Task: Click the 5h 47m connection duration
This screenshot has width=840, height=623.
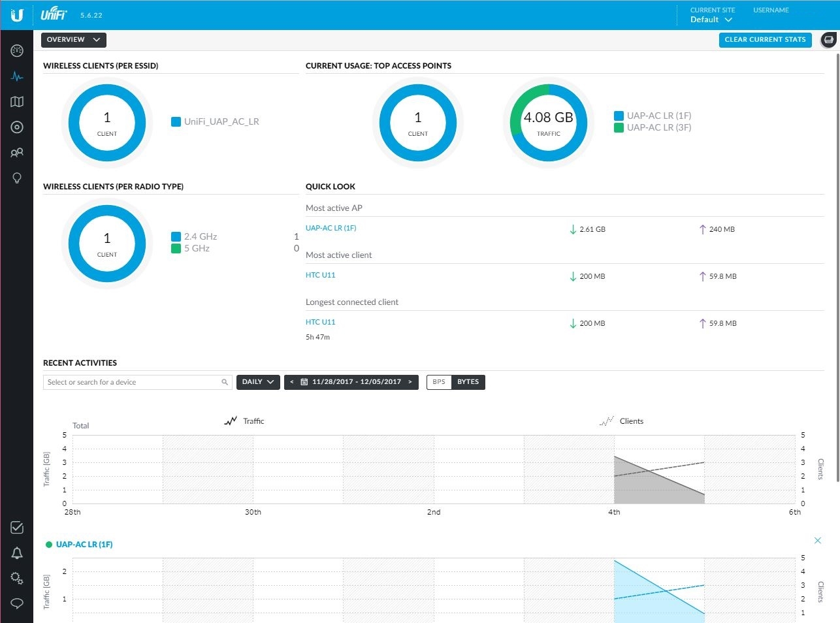Action: click(x=317, y=337)
